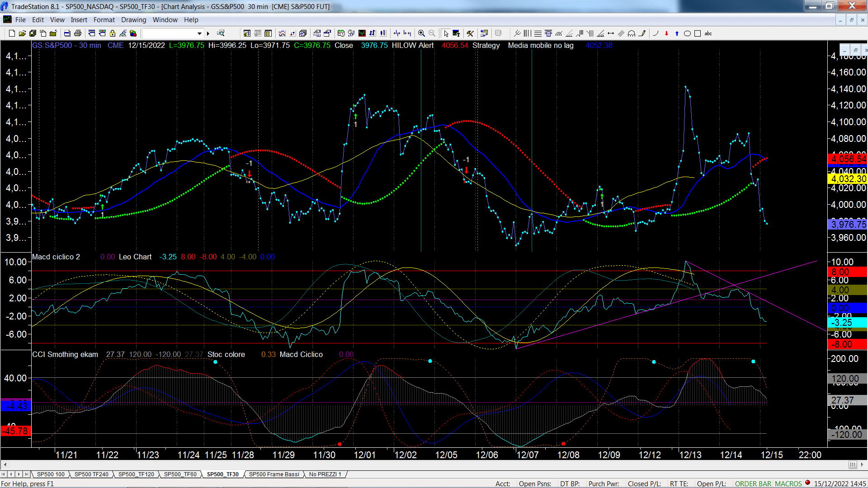The width and height of the screenshot is (868, 488).
Task: Click the compress bar spacing icon
Action: pos(397,33)
